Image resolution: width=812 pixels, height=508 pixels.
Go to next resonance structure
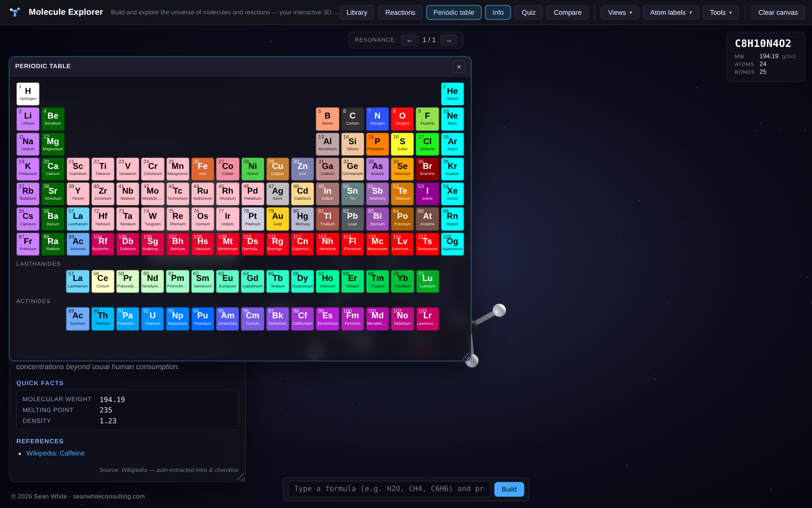tap(449, 40)
